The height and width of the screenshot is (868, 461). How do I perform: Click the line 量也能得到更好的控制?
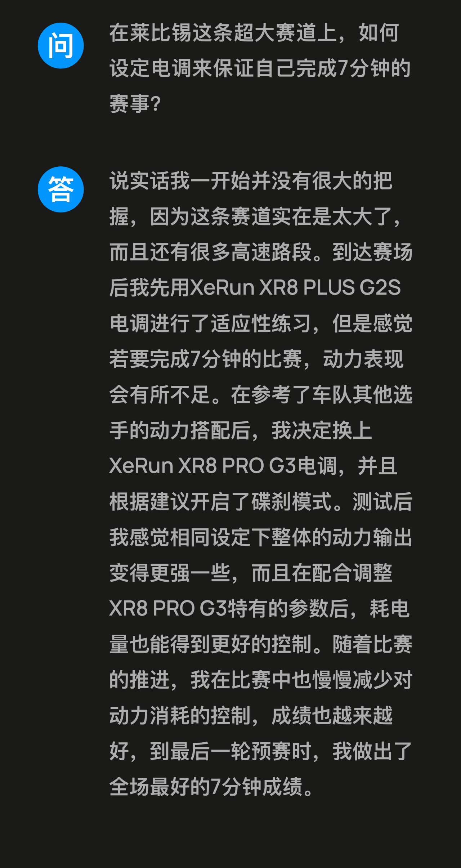click(x=261, y=644)
